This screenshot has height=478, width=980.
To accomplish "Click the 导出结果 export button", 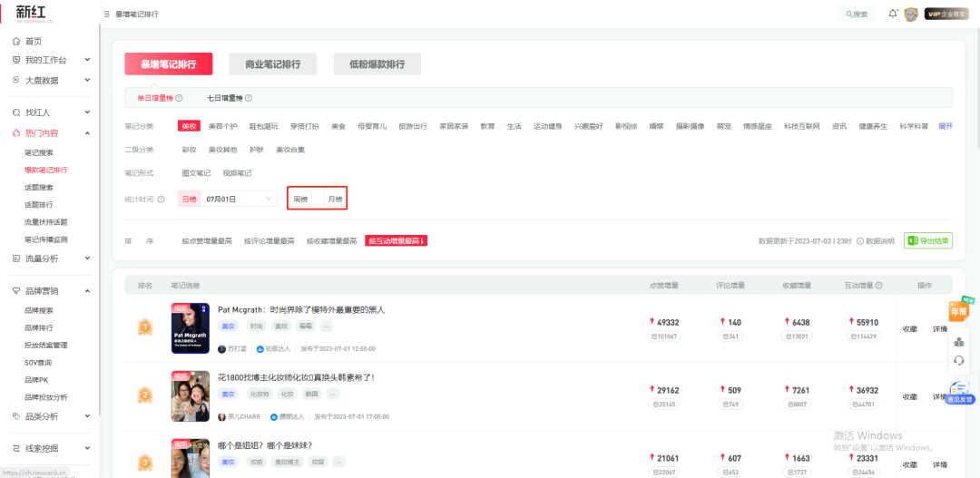I will tap(927, 241).
